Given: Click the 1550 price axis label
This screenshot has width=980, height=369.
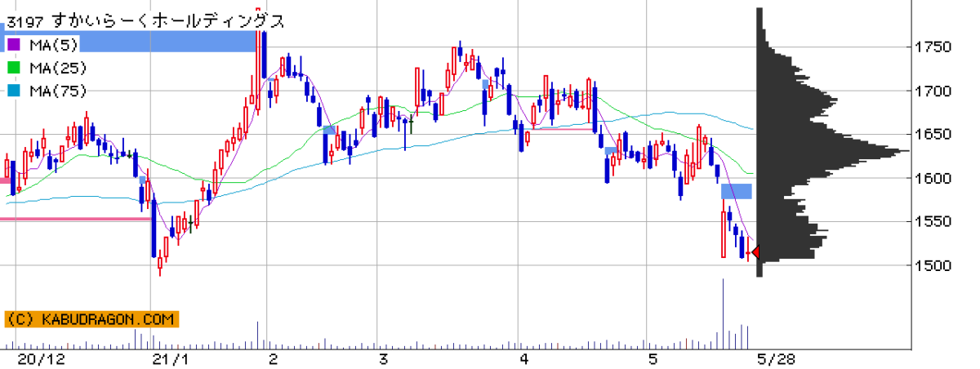Looking at the screenshot, I should click(932, 221).
